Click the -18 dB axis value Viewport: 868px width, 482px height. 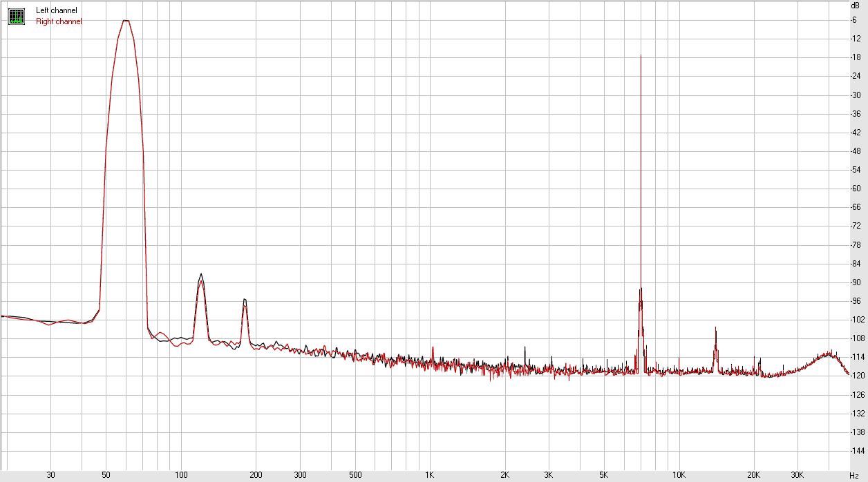tap(855, 57)
